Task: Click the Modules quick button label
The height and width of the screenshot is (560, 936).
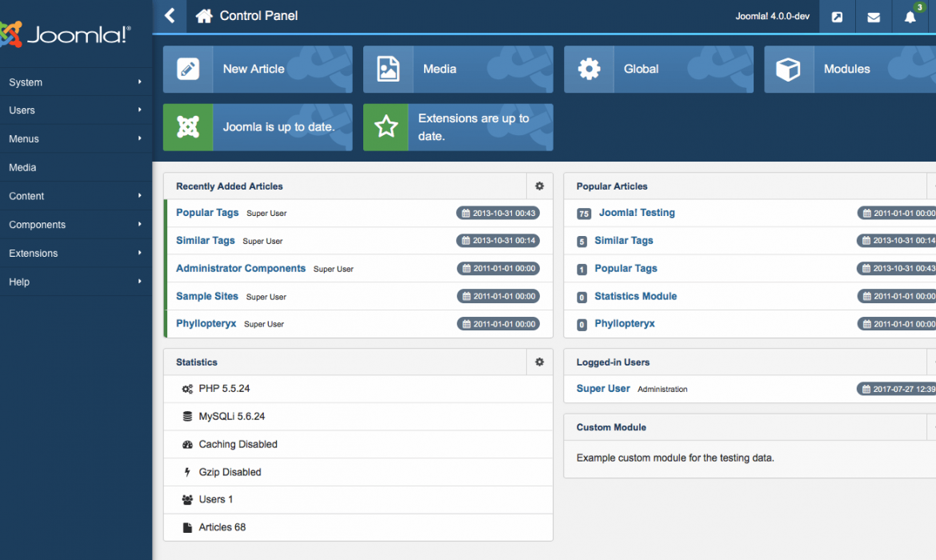Action: pos(847,70)
